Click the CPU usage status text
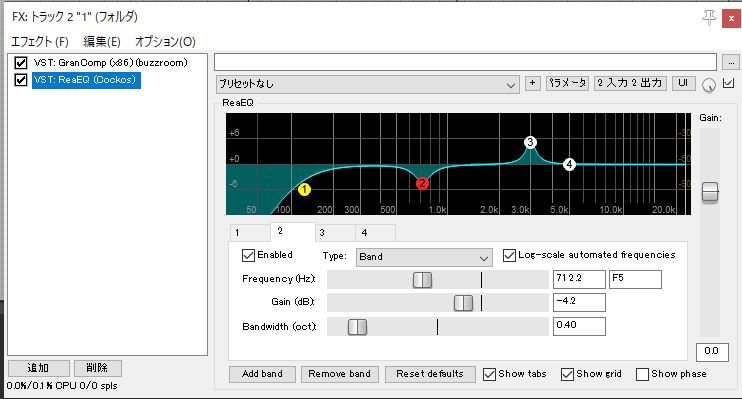 click(62, 386)
